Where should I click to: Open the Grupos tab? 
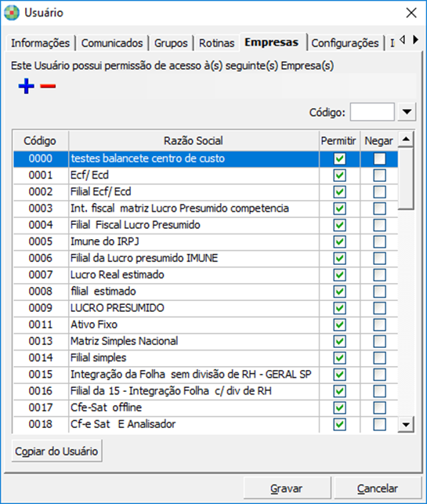pos(171,43)
